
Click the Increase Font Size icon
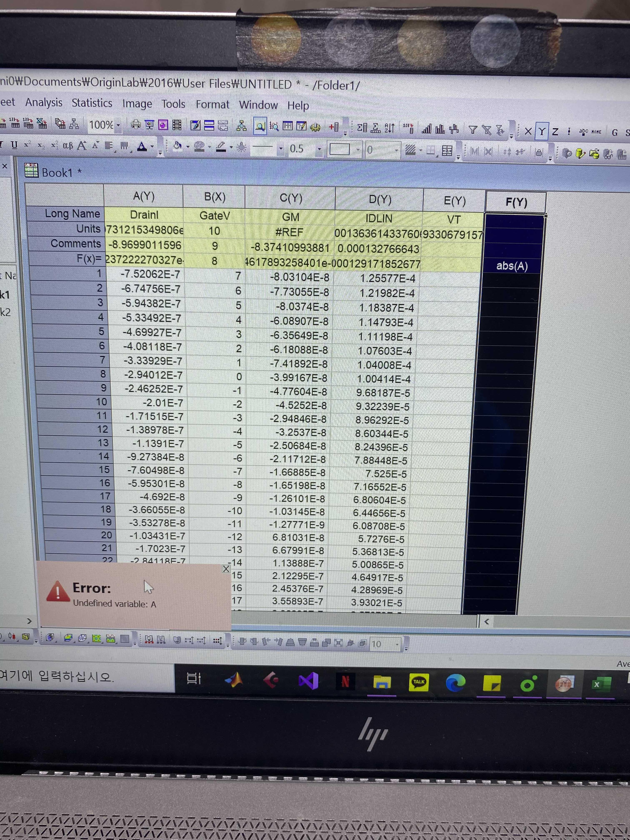[x=82, y=146]
